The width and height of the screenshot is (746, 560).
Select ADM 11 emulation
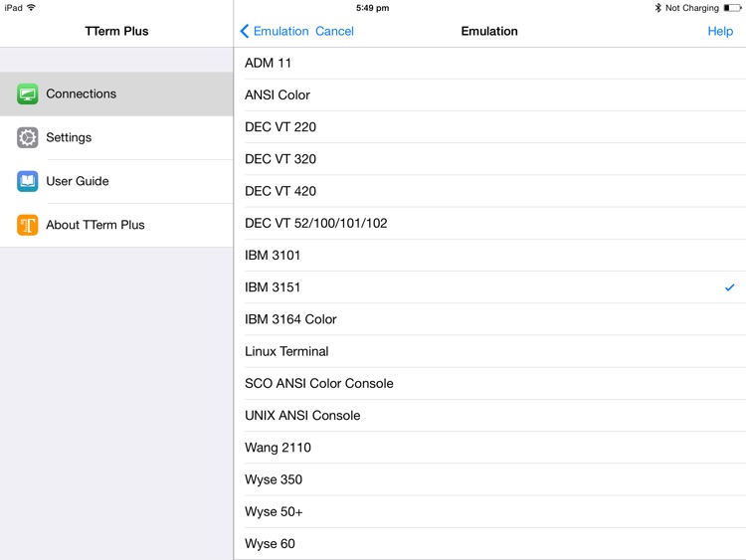490,63
